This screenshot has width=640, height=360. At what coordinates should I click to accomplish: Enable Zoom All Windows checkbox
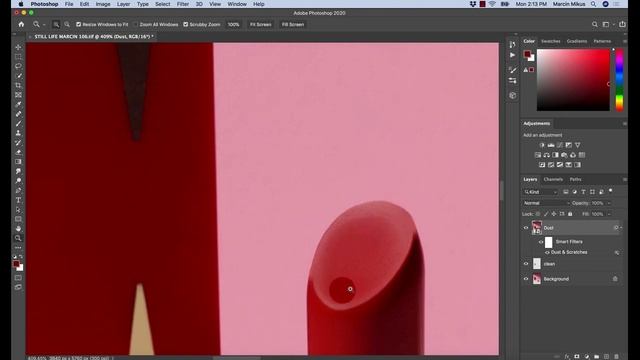[x=136, y=24]
